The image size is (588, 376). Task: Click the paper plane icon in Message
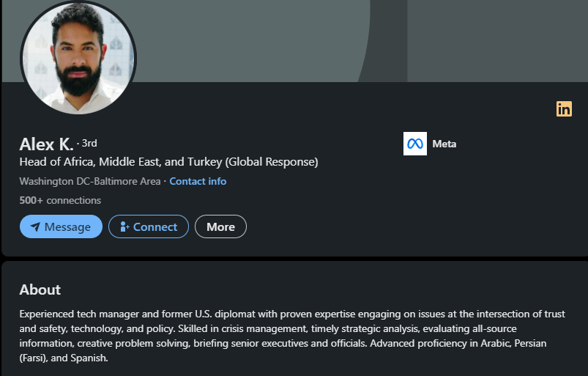click(35, 227)
